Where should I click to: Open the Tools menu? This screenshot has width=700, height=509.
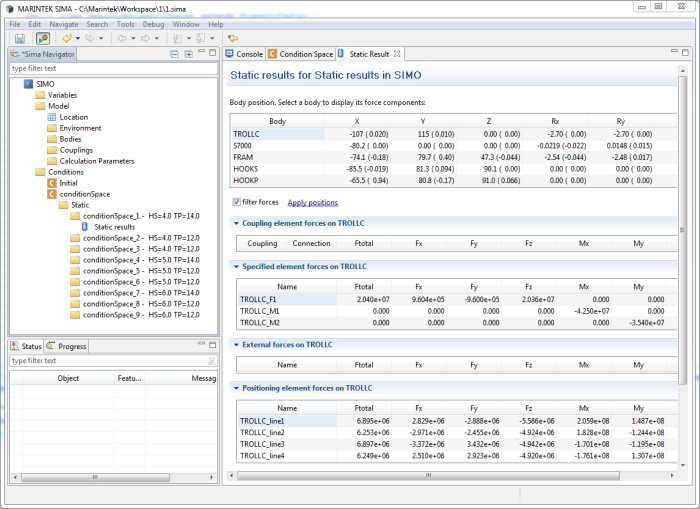pyautogui.click(x=125, y=23)
